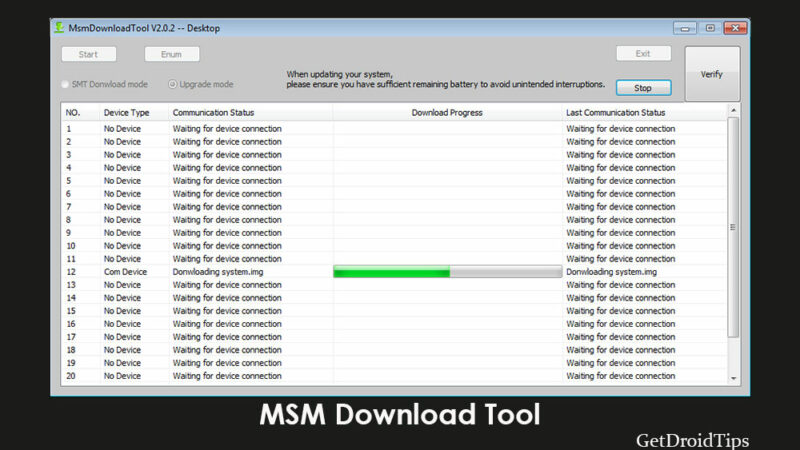
Task: Select row number 5 in the list
Action: pyautogui.click(x=69, y=181)
